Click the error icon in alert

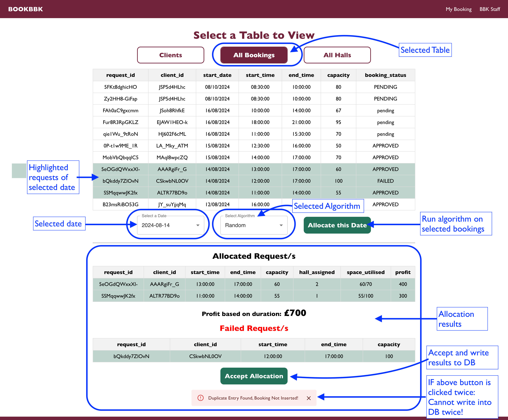[201, 398]
